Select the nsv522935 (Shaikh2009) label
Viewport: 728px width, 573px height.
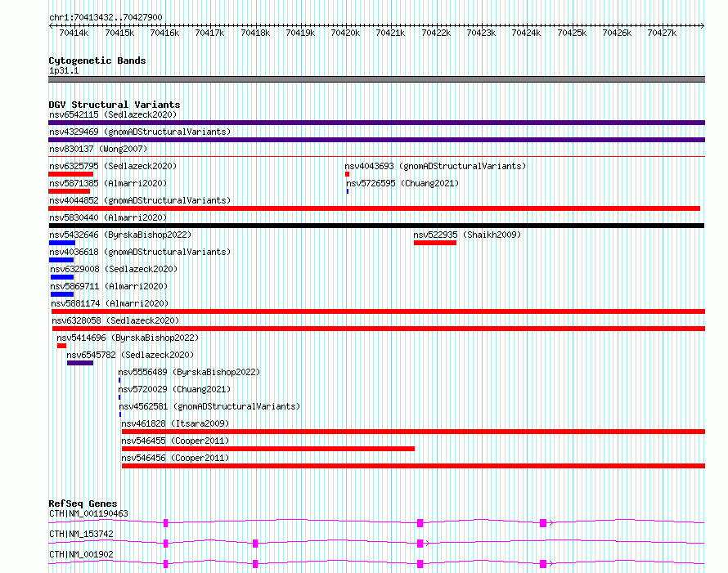pyautogui.click(x=467, y=235)
